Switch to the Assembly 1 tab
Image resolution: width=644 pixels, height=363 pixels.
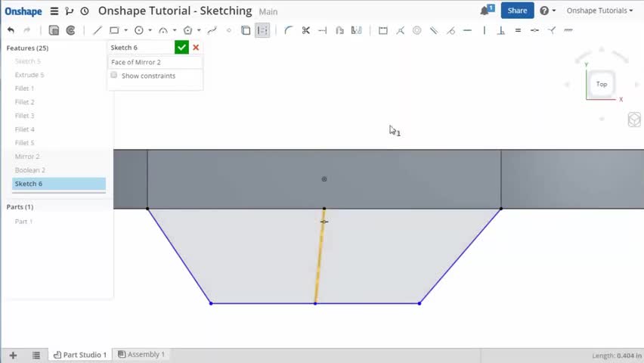click(141, 354)
